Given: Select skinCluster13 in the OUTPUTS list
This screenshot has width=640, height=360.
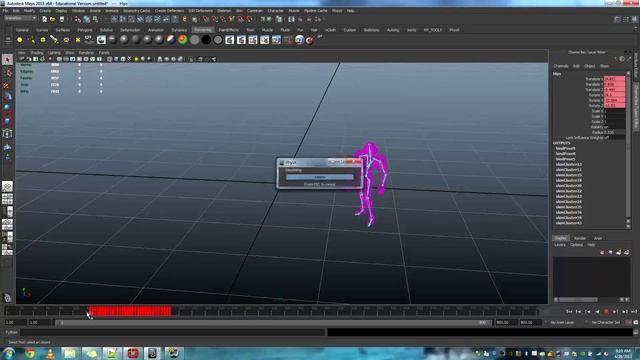Looking at the screenshot, I should [569, 164].
